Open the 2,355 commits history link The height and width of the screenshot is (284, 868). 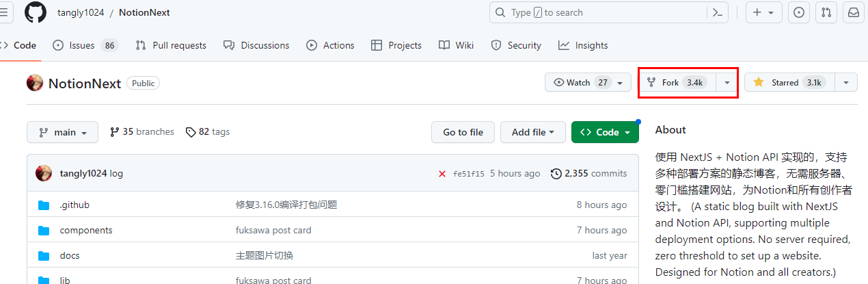[x=588, y=174]
